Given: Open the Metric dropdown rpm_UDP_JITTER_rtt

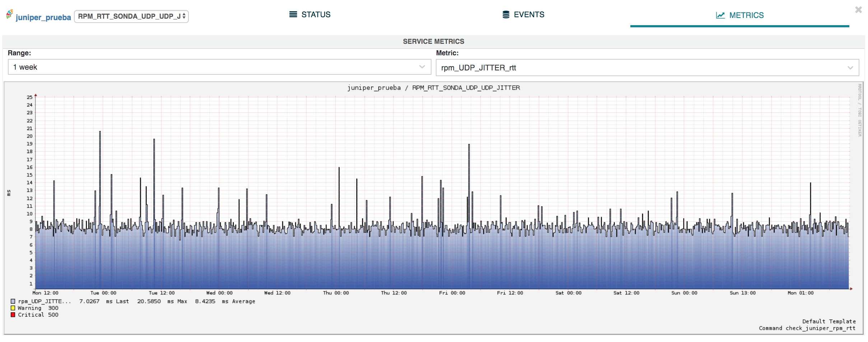Looking at the screenshot, I should pyautogui.click(x=647, y=68).
